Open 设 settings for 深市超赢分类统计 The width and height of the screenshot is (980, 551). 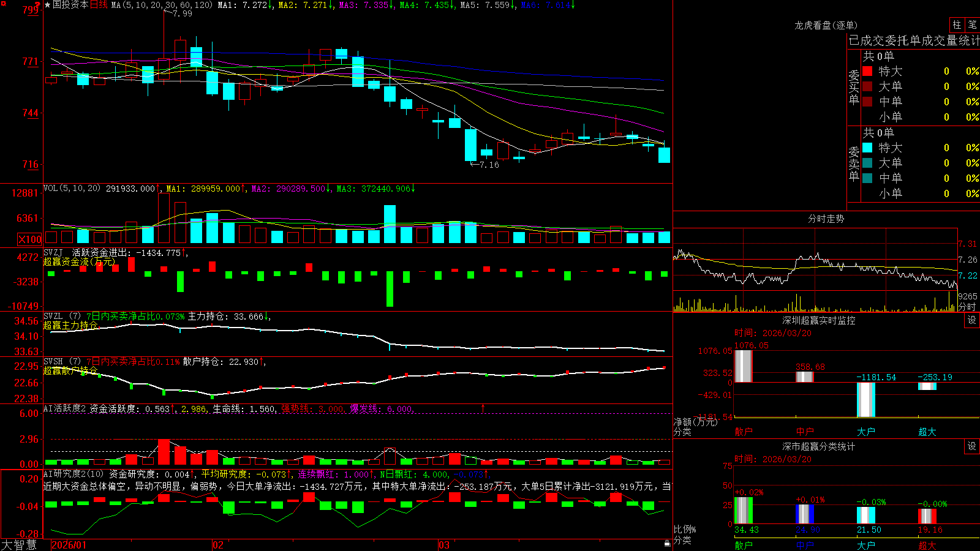coord(971,446)
